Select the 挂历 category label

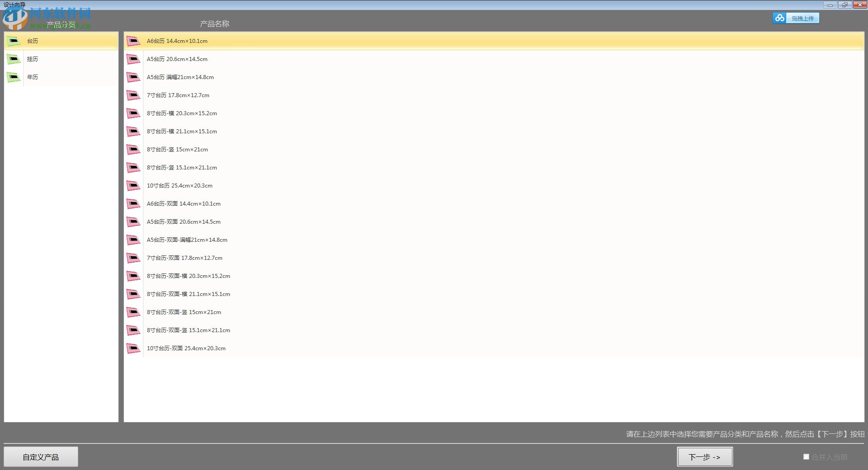click(33, 59)
